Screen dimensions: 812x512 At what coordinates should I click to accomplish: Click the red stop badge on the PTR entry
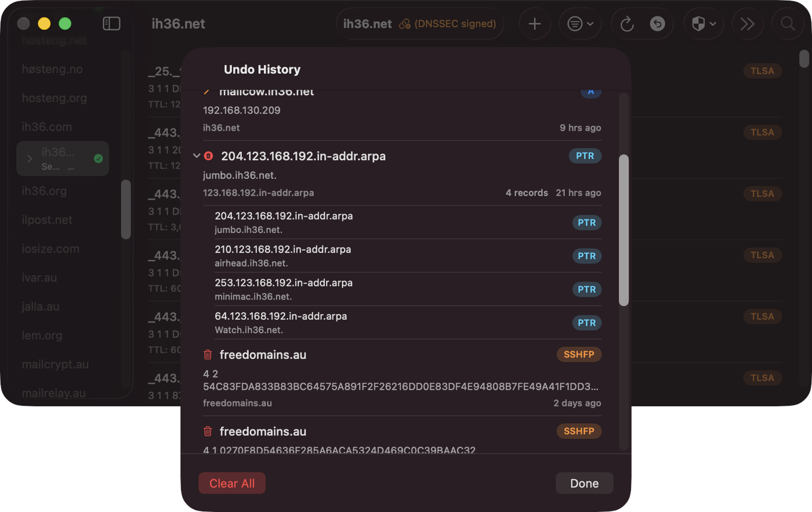(x=209, y=156)
